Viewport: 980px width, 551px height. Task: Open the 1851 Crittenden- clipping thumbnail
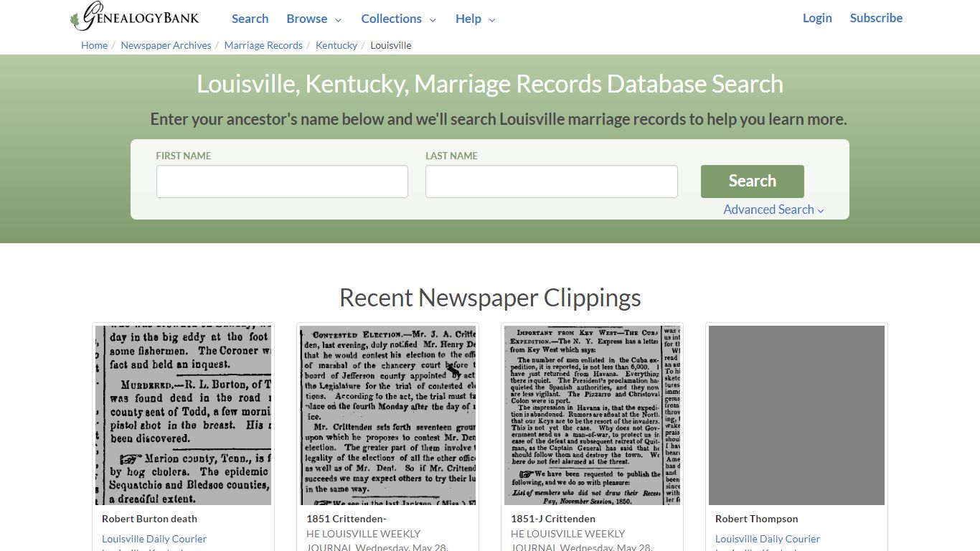click(x=387, y=415)
